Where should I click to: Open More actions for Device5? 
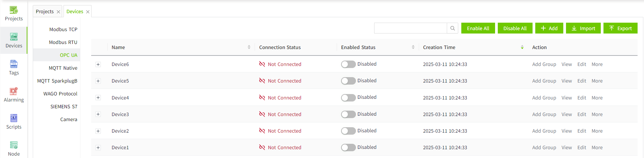pyautogui.click(x=597, y=81)
